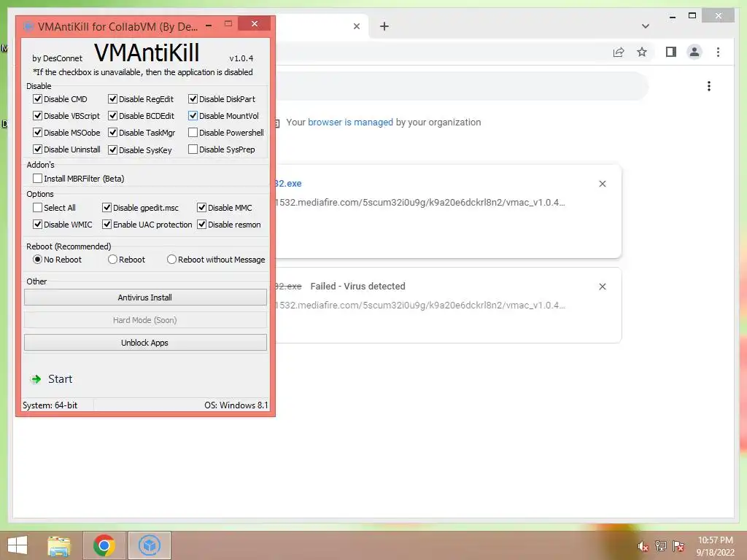
Task: Open File Explorer from taskbar
Action: [59, 545]
